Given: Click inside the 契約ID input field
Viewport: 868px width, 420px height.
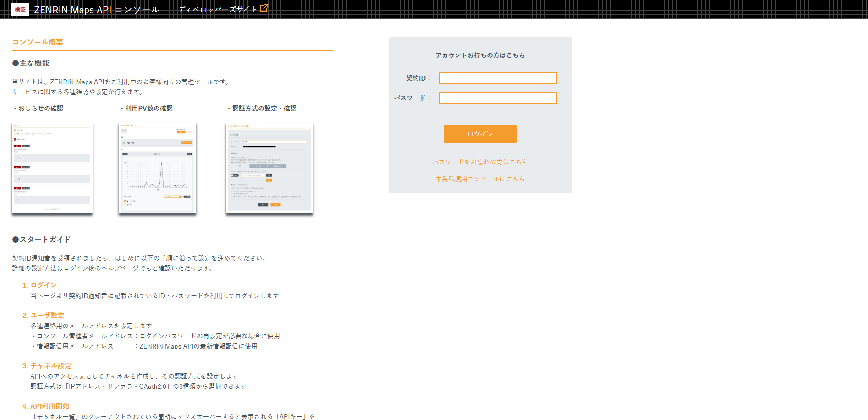Looking at the screenshot, I should click(498, 78).
